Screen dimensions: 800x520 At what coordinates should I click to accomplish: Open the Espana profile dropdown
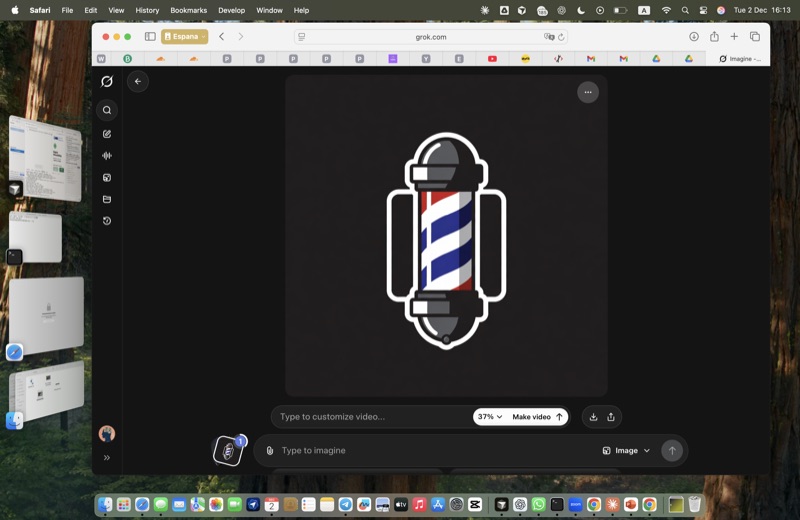tap(185, 37)
